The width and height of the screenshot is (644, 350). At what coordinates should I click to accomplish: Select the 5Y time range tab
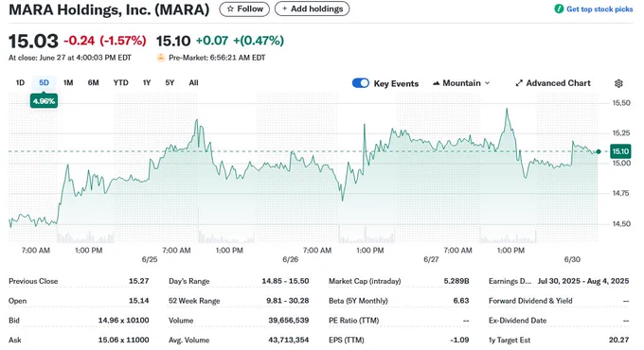click(x=170, y=83)
